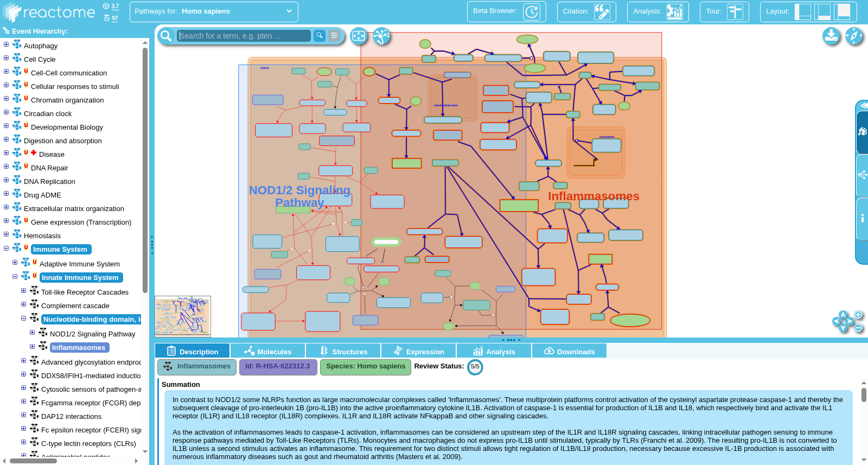Zoom out of the pathway diagram
The width and height of the screenshot is (868, 465).
pos(858,328)
